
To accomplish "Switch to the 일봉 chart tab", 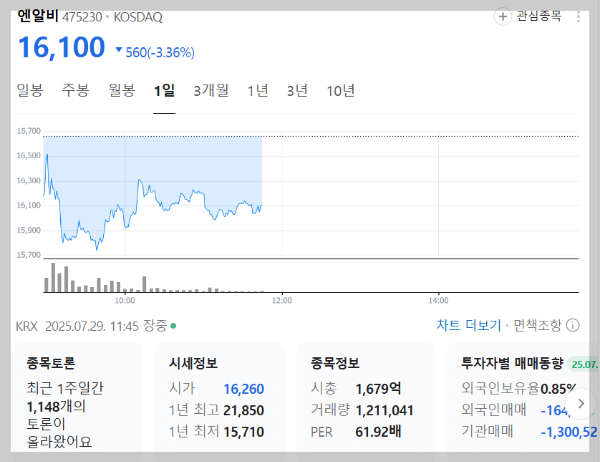I will (30, 91).
